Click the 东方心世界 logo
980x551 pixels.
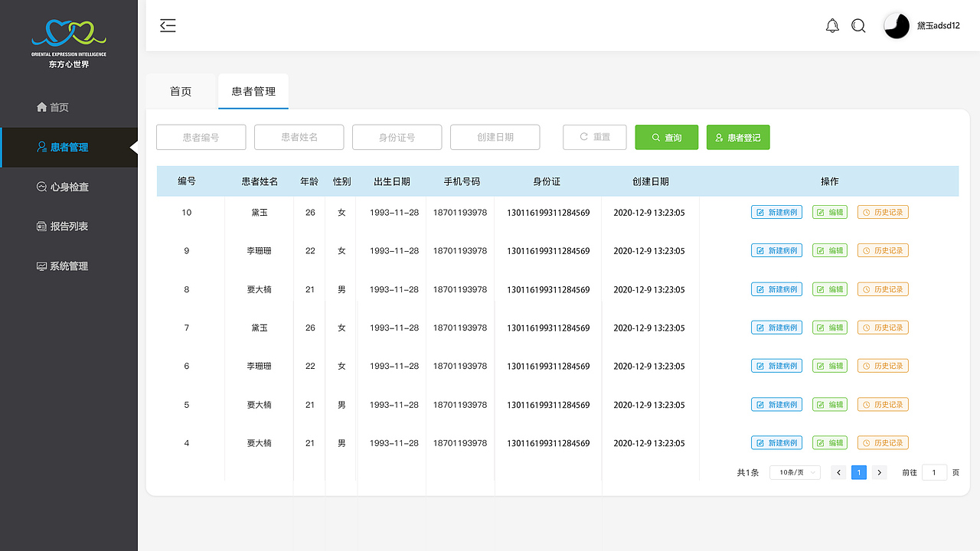[x=69, y=44]
